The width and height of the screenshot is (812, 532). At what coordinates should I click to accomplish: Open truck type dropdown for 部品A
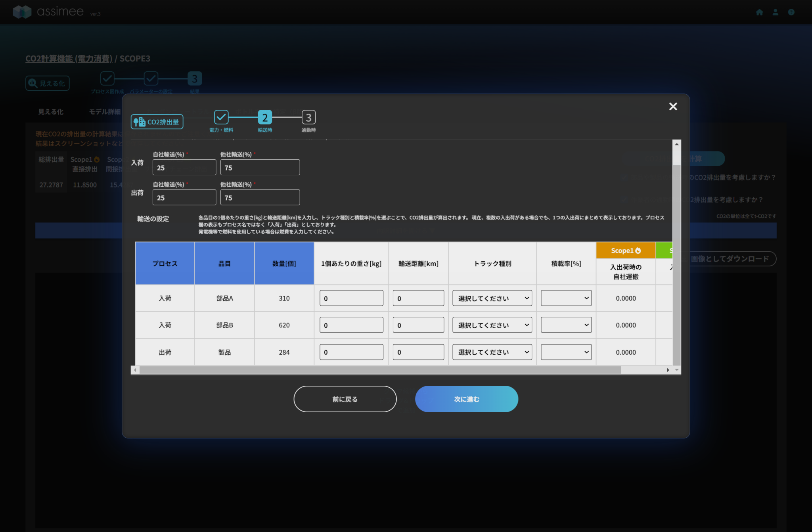tap(492, 298)
